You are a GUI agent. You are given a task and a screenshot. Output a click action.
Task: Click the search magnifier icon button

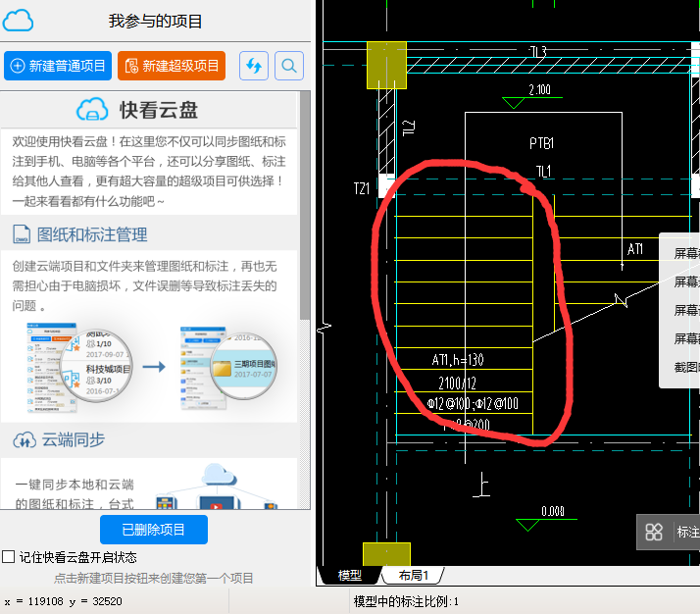pos(289,66)
